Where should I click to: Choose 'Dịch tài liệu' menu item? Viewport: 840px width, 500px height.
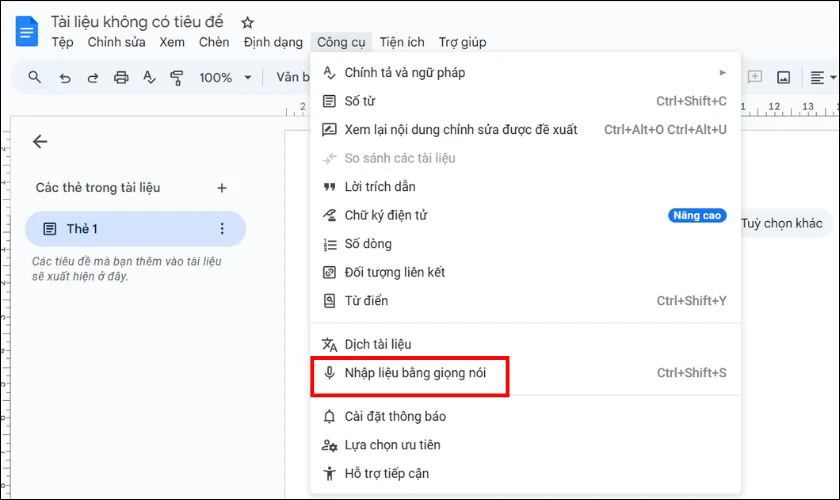pos(526,344)
